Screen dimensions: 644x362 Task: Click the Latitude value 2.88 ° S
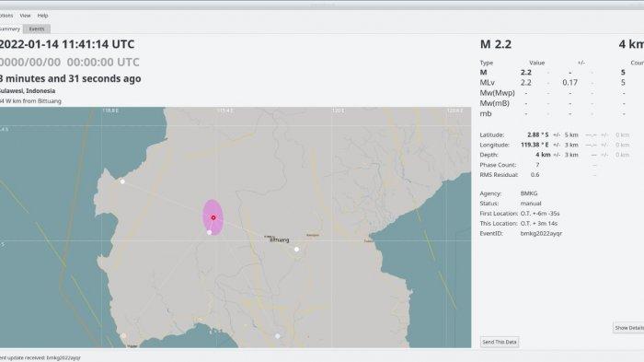coord(537,134)
